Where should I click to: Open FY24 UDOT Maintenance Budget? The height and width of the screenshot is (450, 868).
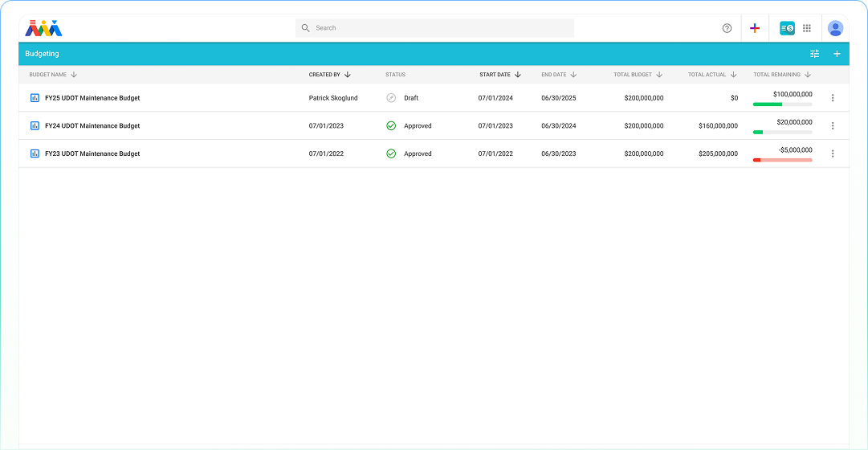pyautogui.click(x=92, y=126)
